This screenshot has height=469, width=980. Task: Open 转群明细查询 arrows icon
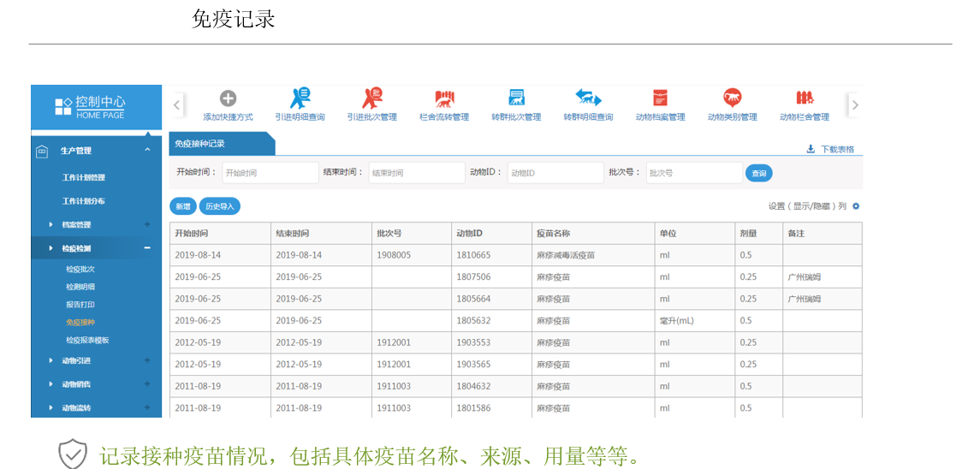(x=588, y=97)
